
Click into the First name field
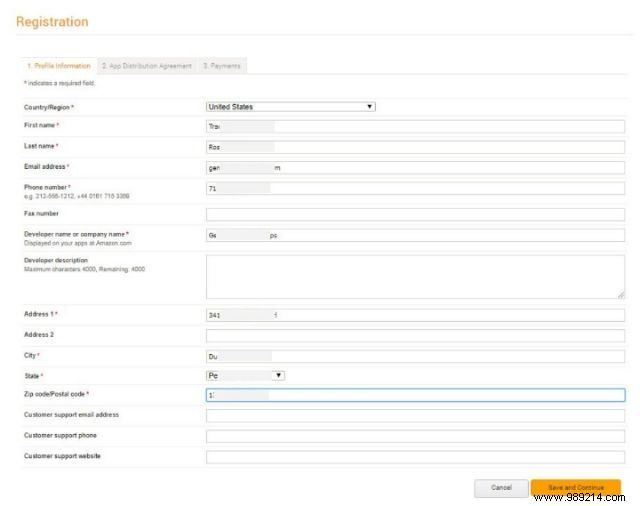[x=415, y=127]
